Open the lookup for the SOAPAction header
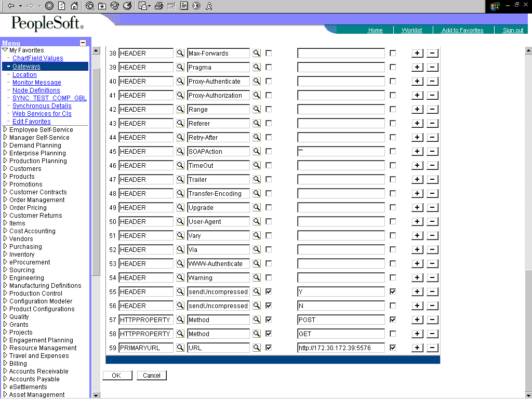The image size is (532, 399). coord(256,151)
